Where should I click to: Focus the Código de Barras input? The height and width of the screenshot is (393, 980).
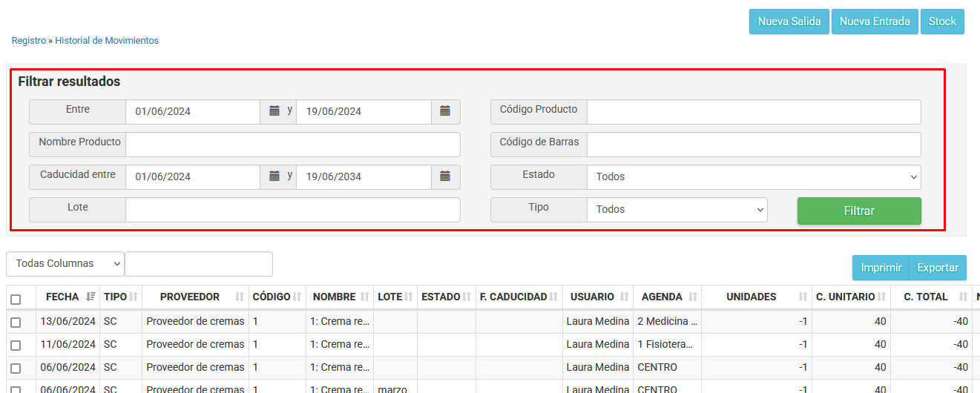coord(754,144)
